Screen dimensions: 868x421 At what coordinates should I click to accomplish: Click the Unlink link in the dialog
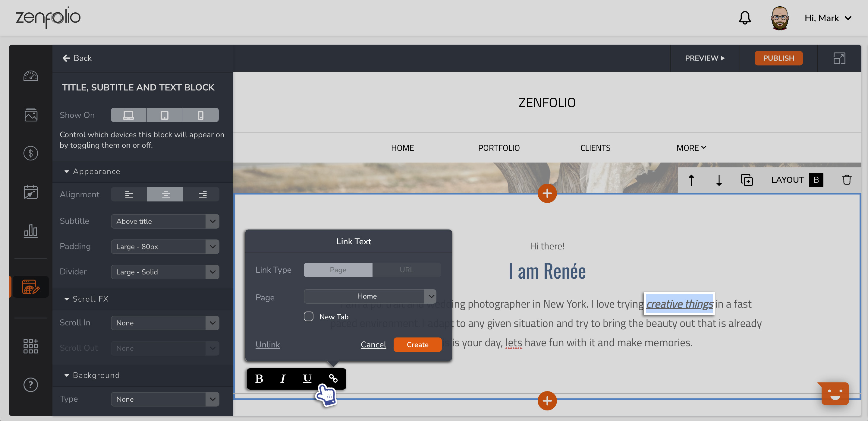(268, 344)
